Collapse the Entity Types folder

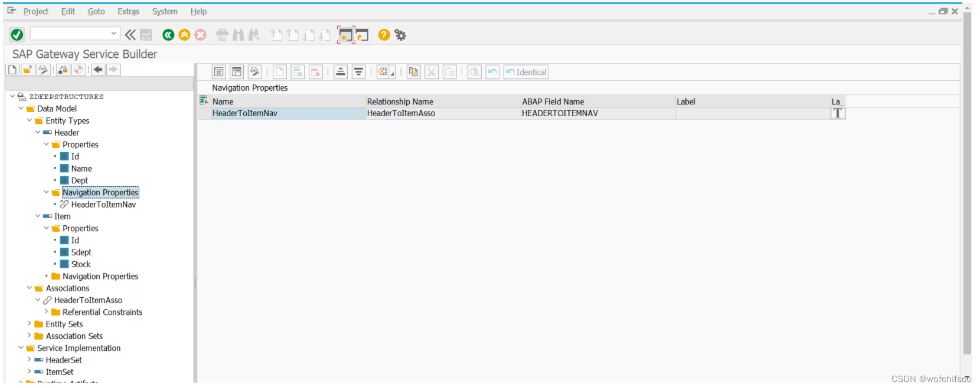point(30,120)
